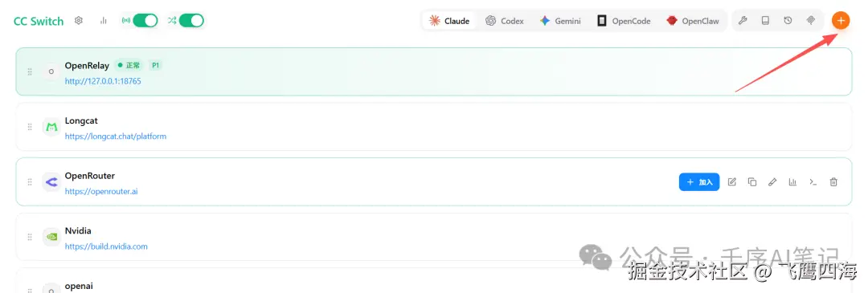Open usage statistics bar chart icon in header
The image size is (868, 293).
click(103, 21)
